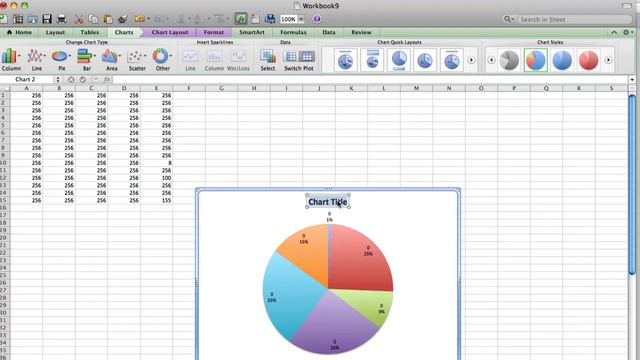Show next chart styles
This screenshot has width=640, height=360.
click(x=608, y=60)
